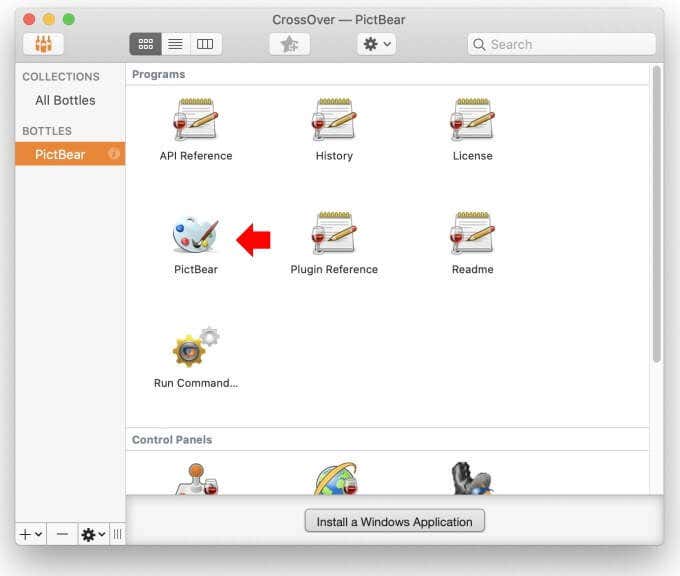Click the favorites star toolbar button
This screenshot has width=680, height=576.
click(x=289, y=44)
